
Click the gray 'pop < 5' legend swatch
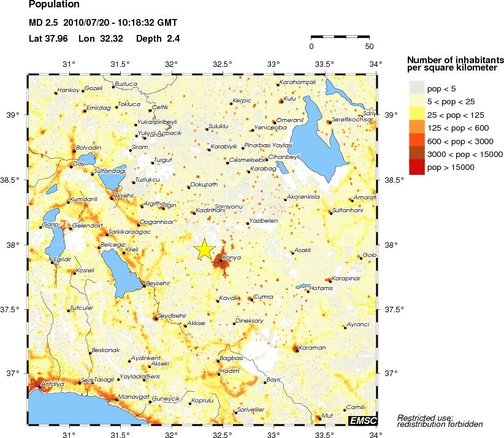416,88
